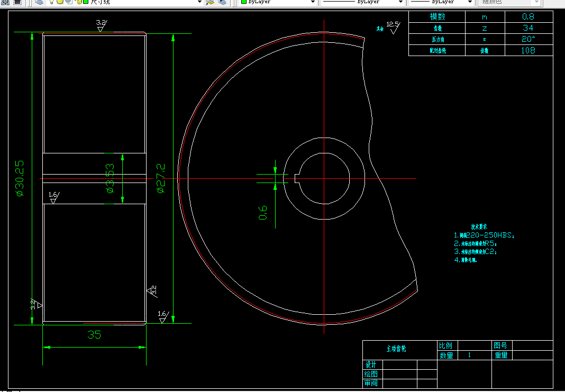
Task: Click the 设计 row label
Action: 371,364
